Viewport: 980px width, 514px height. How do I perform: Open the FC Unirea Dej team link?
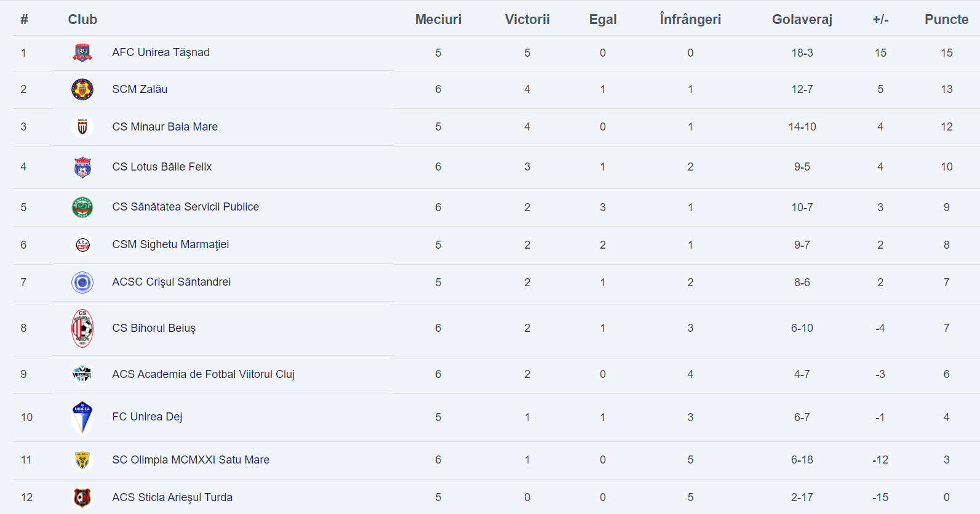147,417
